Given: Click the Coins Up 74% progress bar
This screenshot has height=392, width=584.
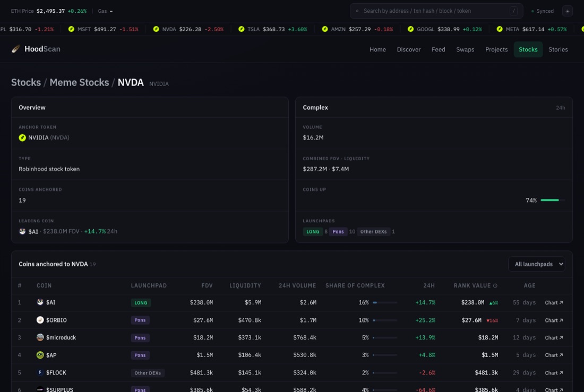Looking at the screenshot, I should pos(552,201).
